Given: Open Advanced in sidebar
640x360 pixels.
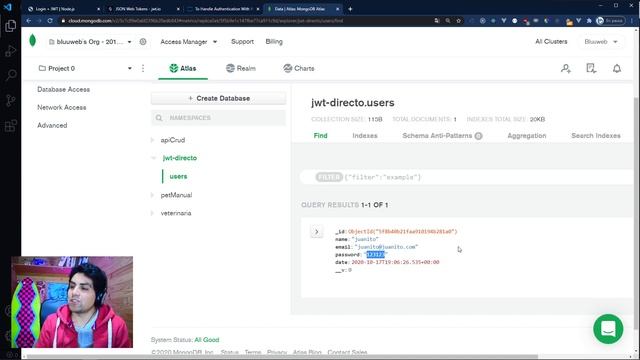Looking at the screenshot, I should click(x=52, y=125).
